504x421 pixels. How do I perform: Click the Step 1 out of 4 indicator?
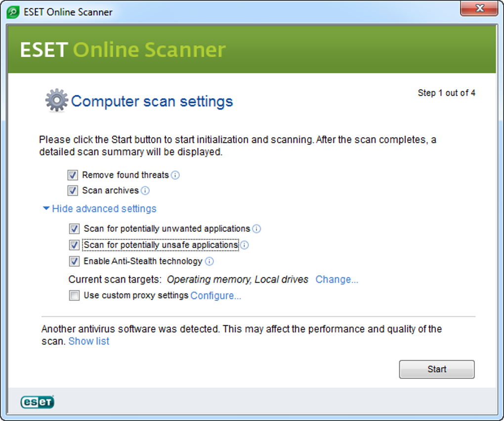(x=447, y=93)
